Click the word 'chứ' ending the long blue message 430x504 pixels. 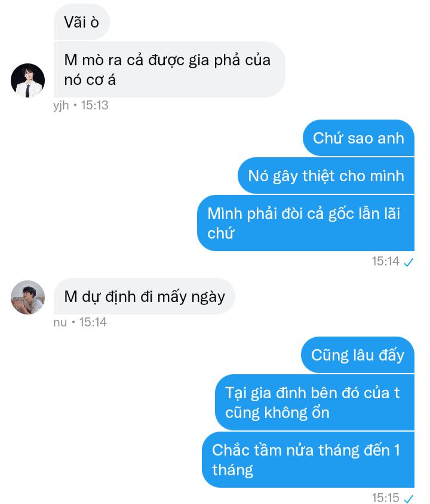tap(220, 233)
